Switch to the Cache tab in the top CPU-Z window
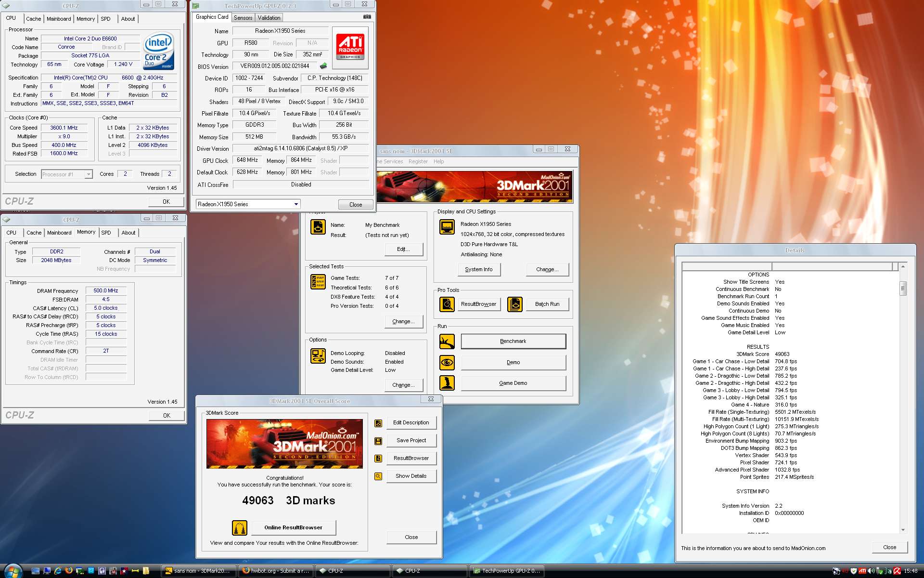The image size is (924, 578). [34, 19]
